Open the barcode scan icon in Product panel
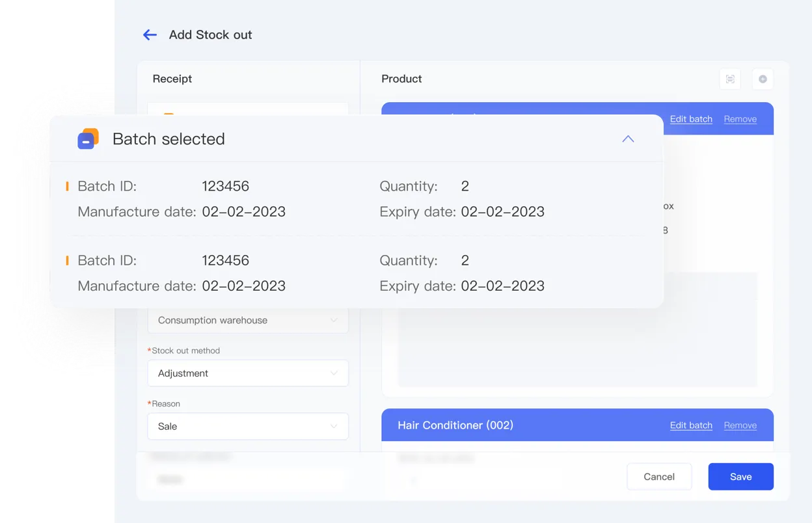 (x=729, y=79)
